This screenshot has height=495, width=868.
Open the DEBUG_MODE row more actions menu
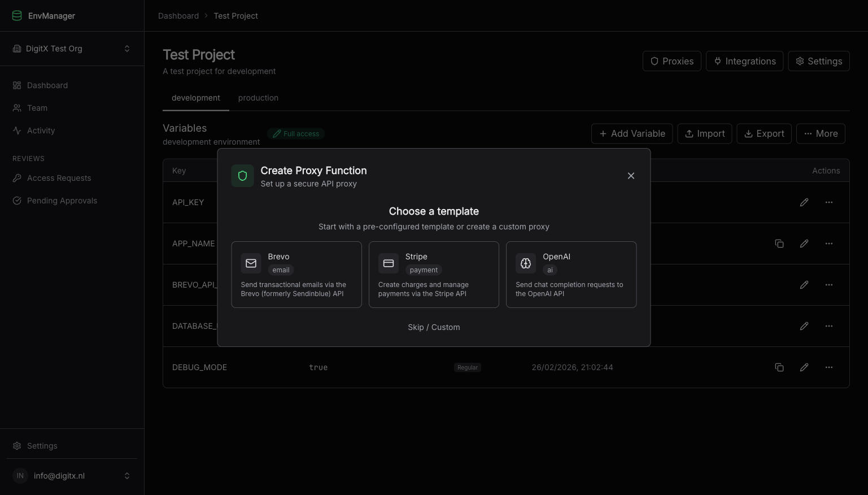click(x=829, y=367)
